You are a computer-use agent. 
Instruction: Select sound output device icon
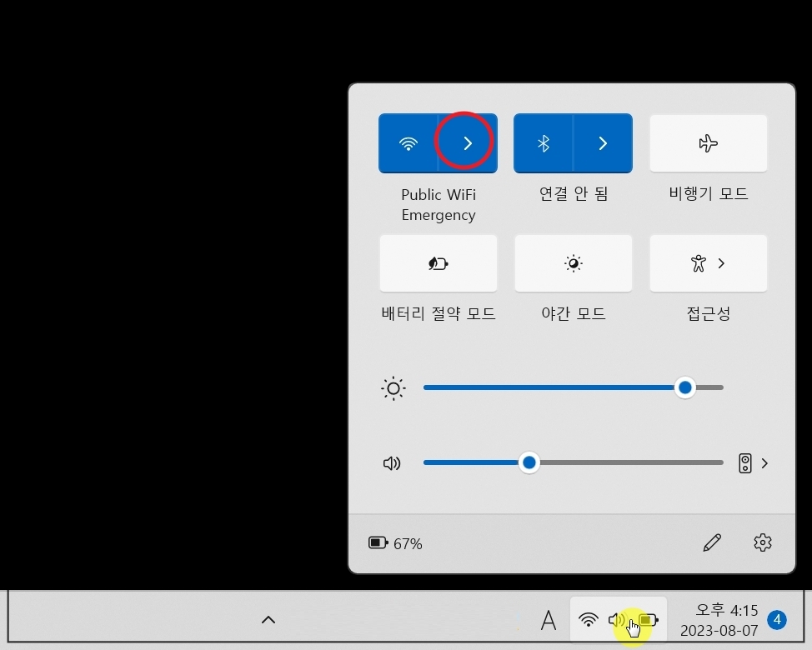[x=744, y=463]
